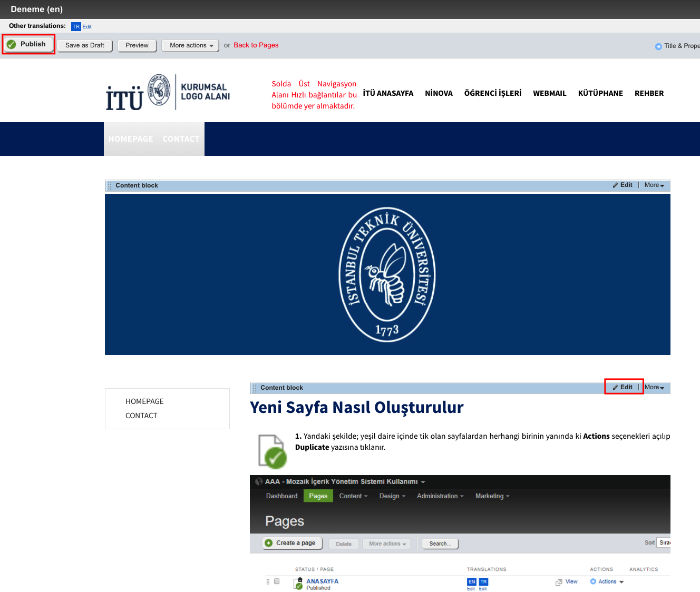Open the page Preview

(137, 45)
